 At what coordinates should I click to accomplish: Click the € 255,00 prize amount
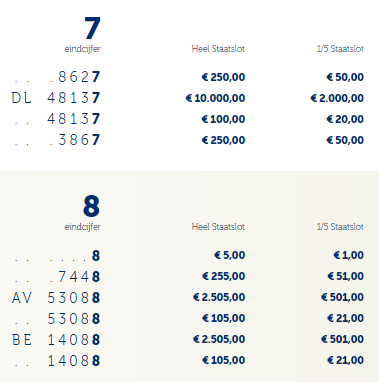pyautogui.click(x=224, y=276)
